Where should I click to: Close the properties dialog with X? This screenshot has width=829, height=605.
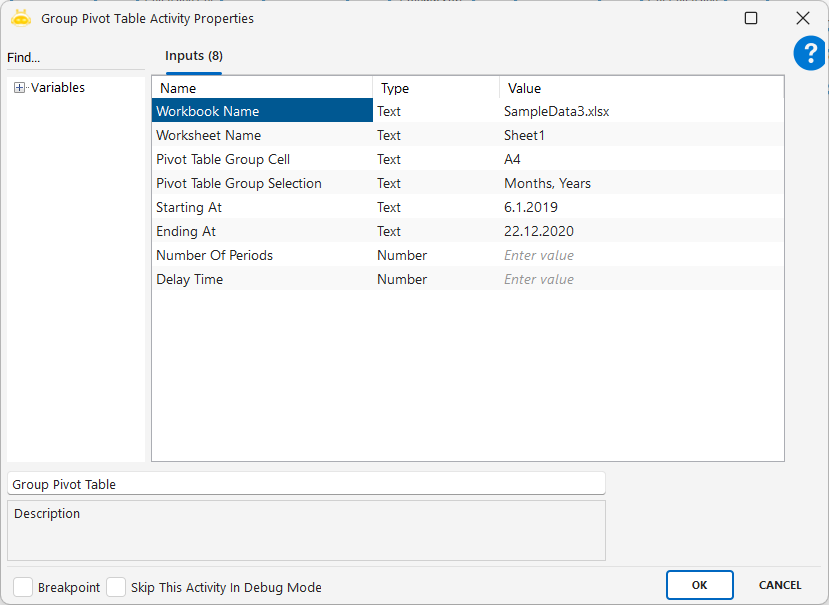pos(802,18)
